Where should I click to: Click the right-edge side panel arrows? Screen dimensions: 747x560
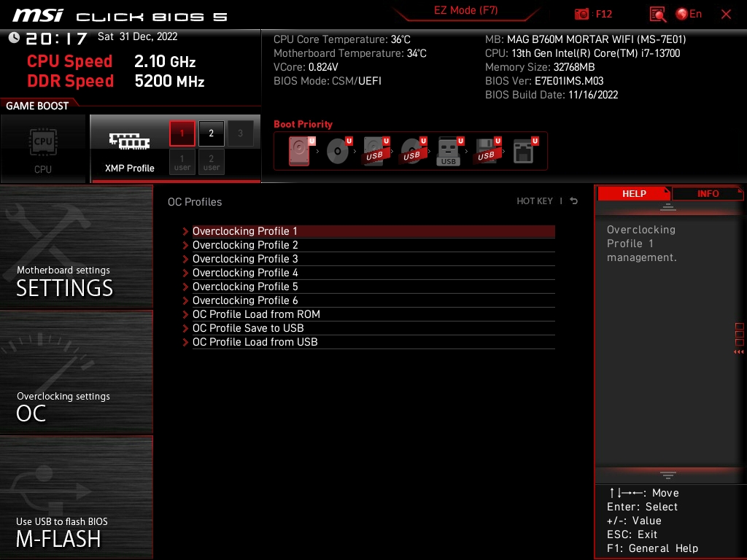[739, 352]
